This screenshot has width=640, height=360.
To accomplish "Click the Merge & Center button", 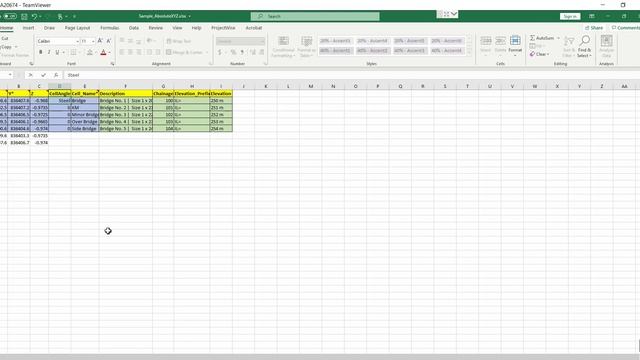I will [184, 52].
